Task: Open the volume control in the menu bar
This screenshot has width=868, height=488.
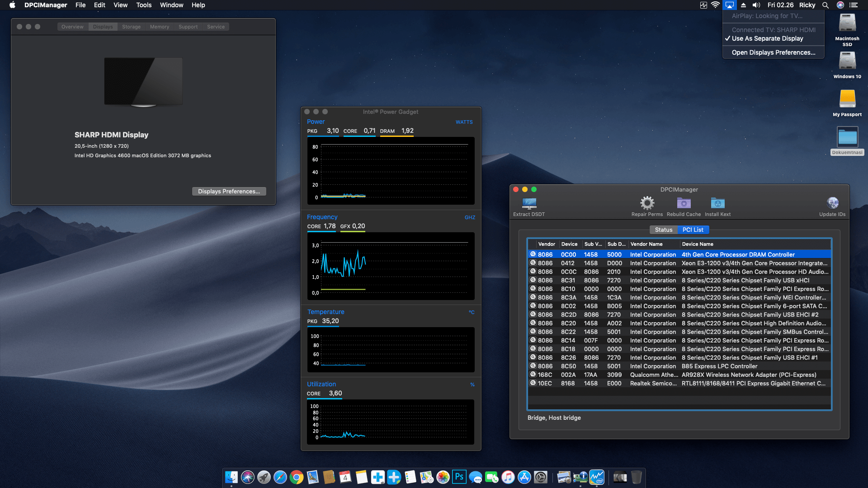Action: [x=756, y=5]
